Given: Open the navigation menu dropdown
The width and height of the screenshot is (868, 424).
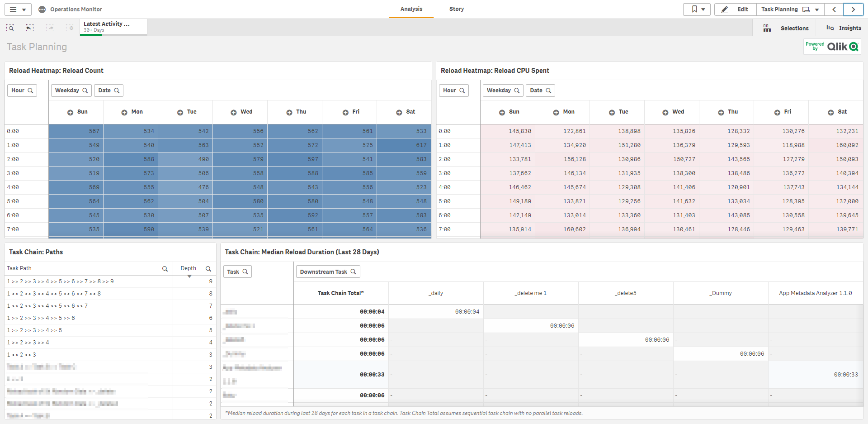Looking at the screenshot, I should point(18,10).
